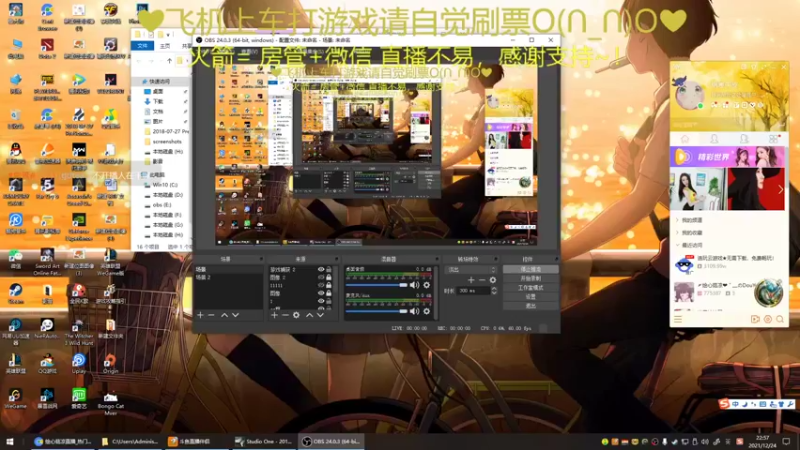Open Studio One taskbar item
This screenshot has height=450, width=800.
(264, 441)
